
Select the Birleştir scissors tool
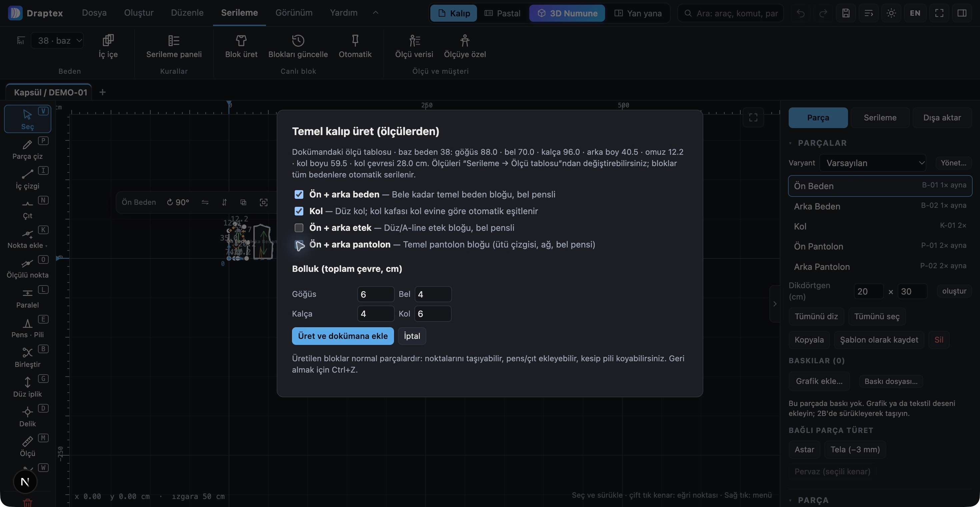click(x=27, y=357)
